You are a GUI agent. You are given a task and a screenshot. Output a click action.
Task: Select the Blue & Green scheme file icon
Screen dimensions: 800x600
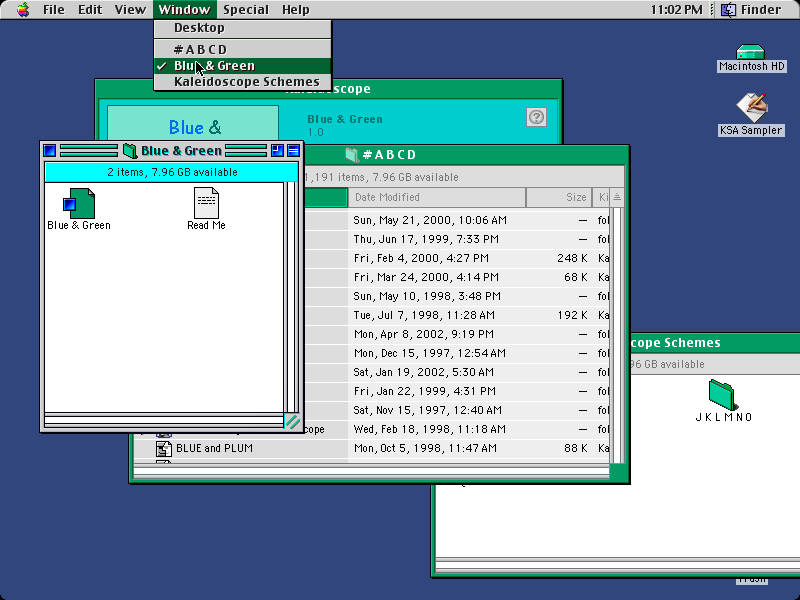(79, 204)
